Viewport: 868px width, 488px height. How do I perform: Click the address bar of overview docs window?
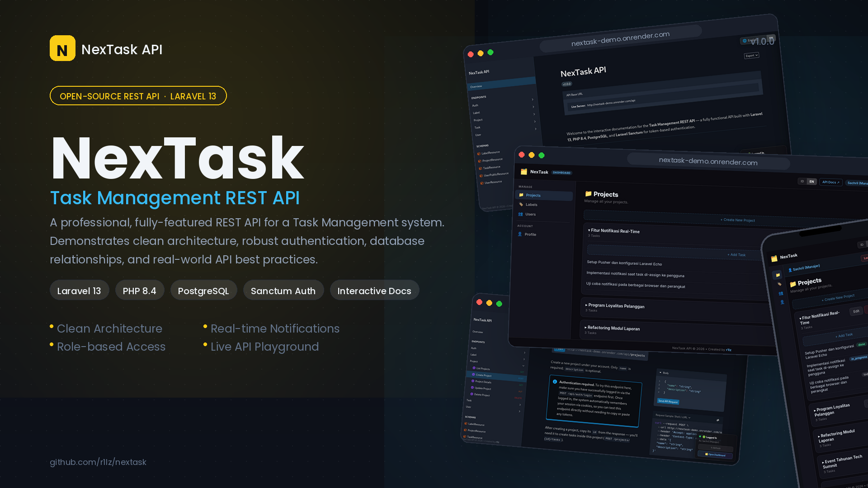tap(620, 38)
